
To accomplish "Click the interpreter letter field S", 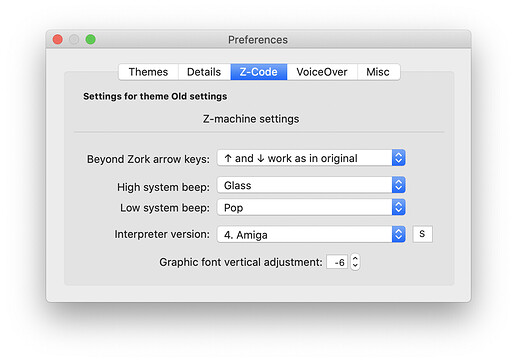I will (422, 234).
